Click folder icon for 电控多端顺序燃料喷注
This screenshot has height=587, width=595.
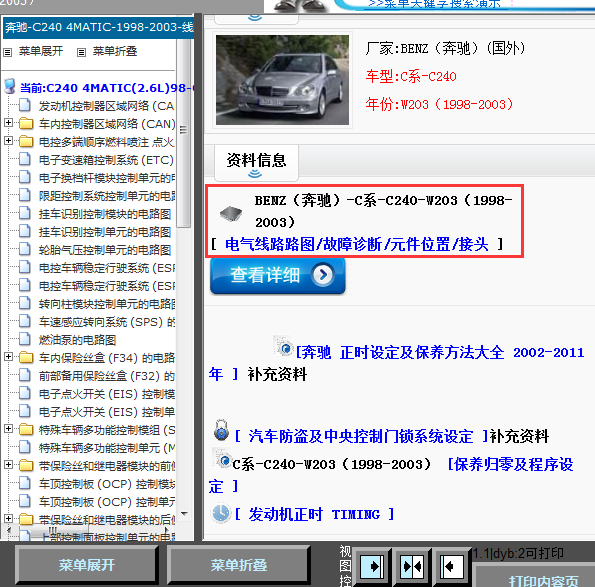[x=26, y=141]
